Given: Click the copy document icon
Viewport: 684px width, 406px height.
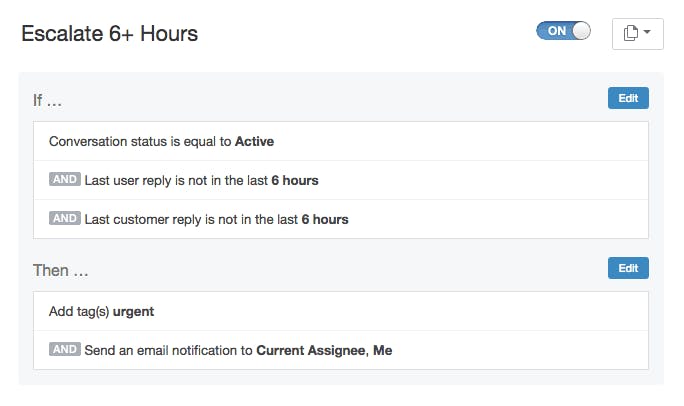Looking at the screenshot, I should tap(630, 33).
